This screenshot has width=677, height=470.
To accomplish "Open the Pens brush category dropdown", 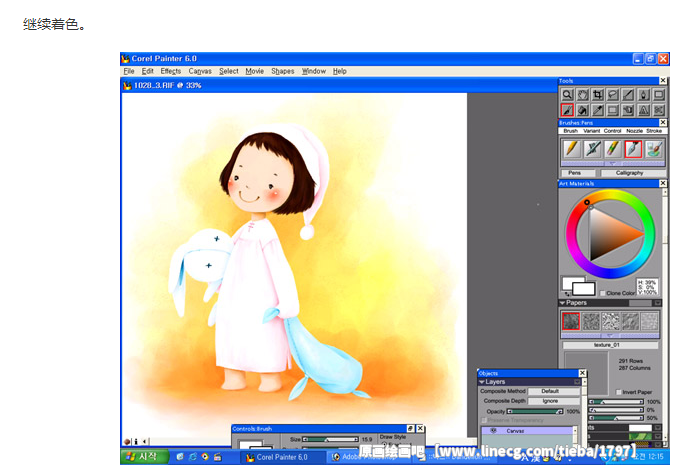I will [578, 173].
